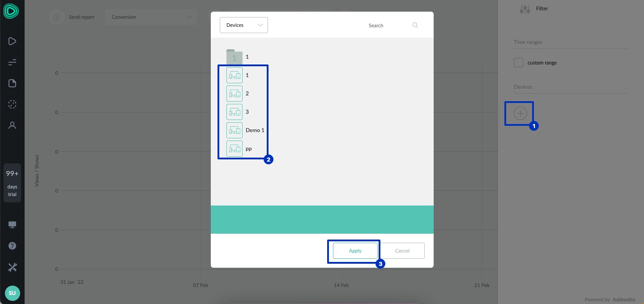The height and width of the screenshot is (304, 644).
Task: Open the Users section via the person icon
Action: (12, 125)
